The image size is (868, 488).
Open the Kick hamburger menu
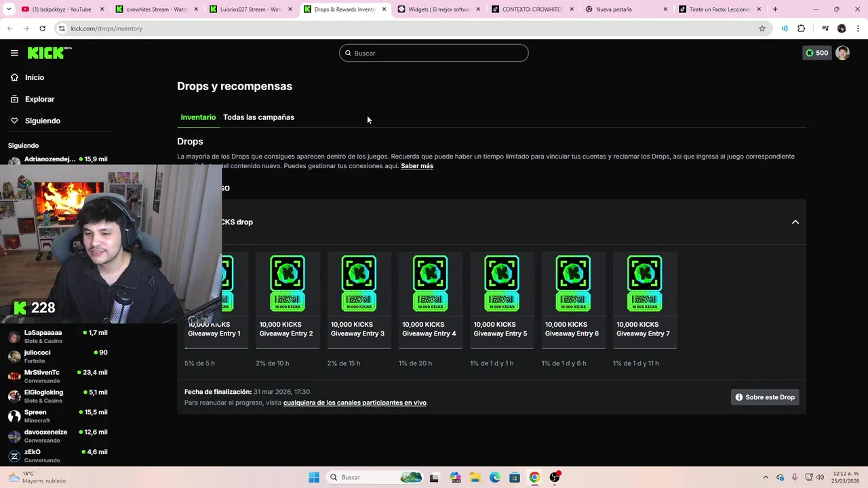click(x=14, y=53)
